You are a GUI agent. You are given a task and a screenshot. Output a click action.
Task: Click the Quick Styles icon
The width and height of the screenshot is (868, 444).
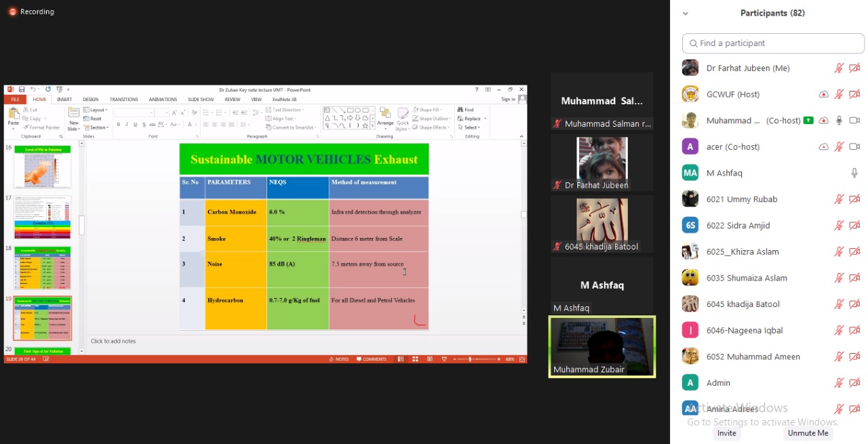[403, 114]
